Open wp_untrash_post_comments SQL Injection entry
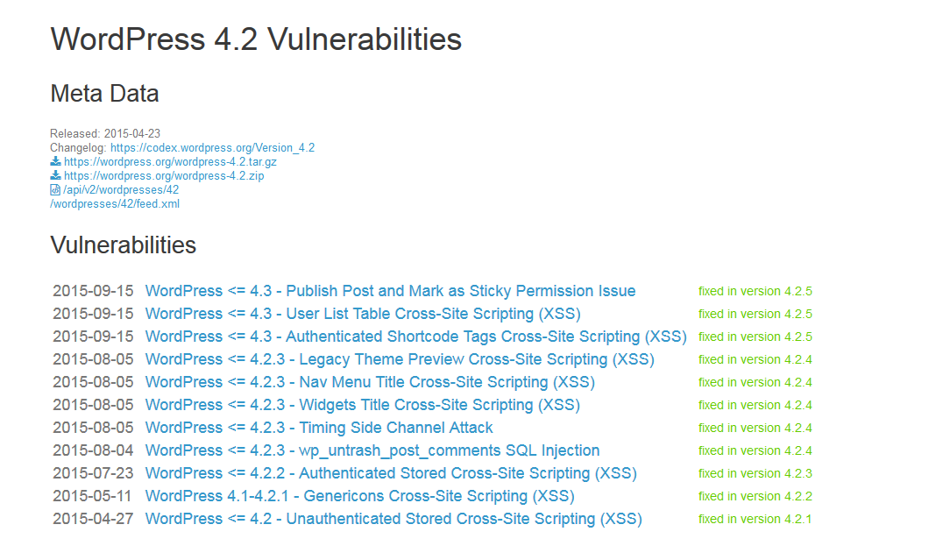The image size is (943, 560). (x=372, y=450)
